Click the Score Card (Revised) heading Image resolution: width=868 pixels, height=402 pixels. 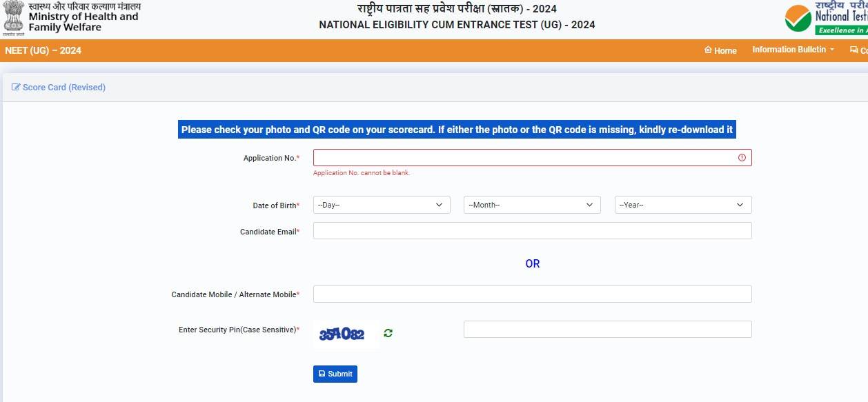(63, 88)
